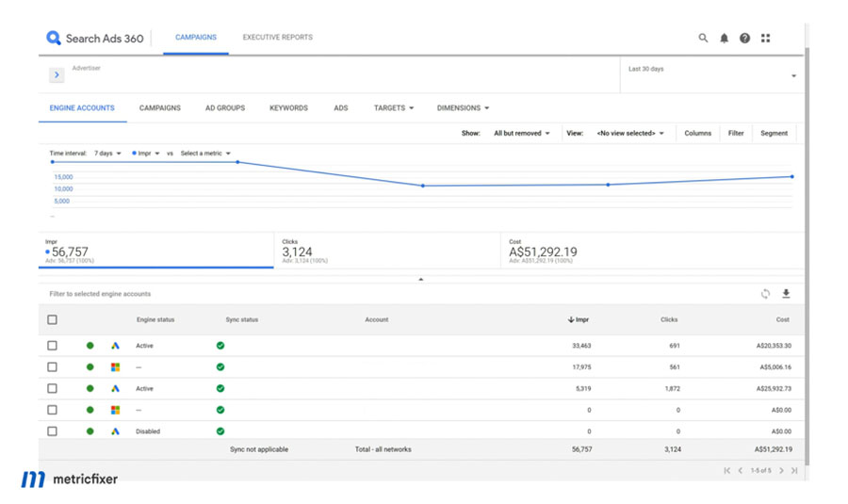848x504 pixels.
Task: Click the Columns button
Action: [x=697, y=133]
